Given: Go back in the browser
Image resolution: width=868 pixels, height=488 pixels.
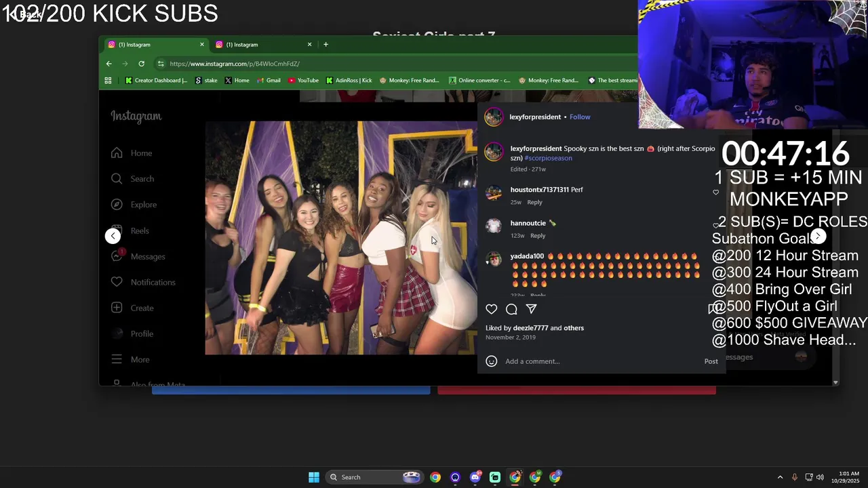Looking at the screenshot, I should click(108, 64).
